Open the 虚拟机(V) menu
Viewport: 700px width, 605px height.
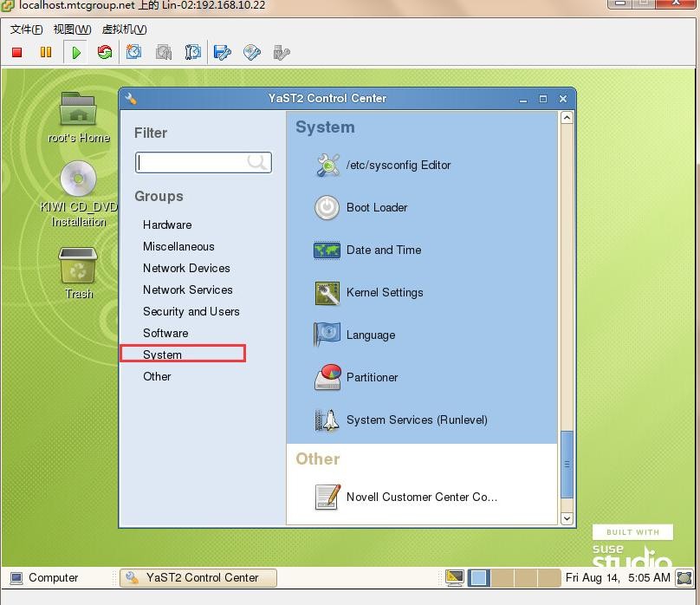pos(124,29)
